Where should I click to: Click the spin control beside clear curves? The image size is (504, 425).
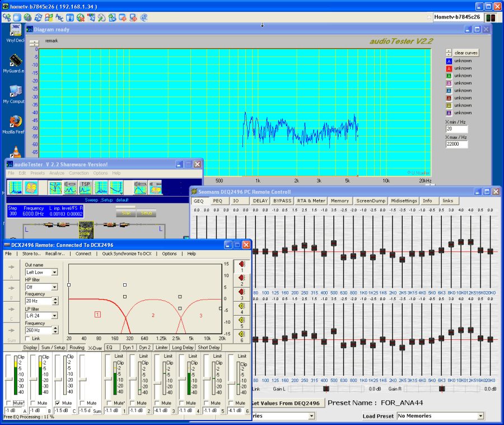click(449, 53)
